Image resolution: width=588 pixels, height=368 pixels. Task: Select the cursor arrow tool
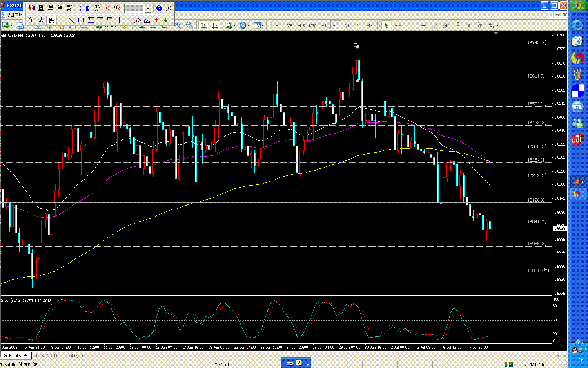point(386,25)
